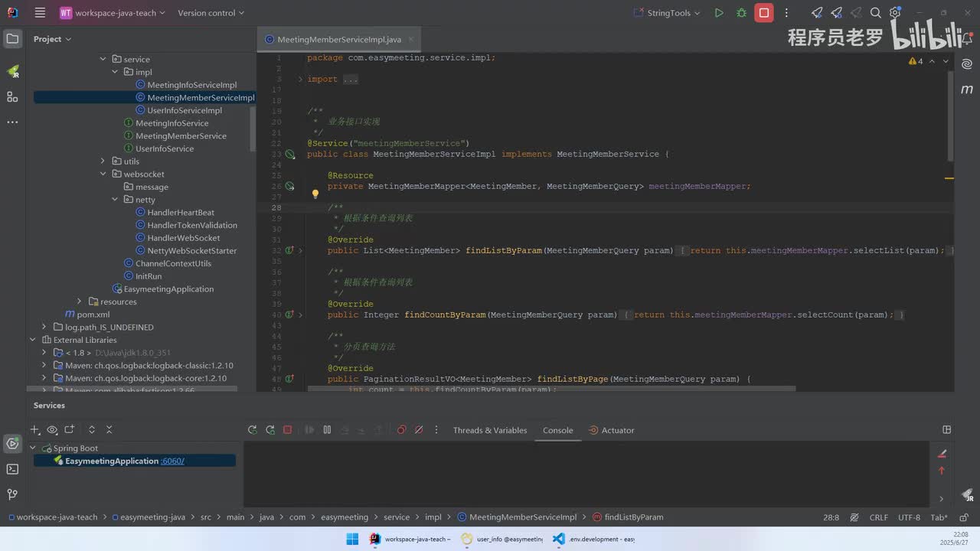
Task: Open the Project tool window folder icon
Action: click(12, 39)
